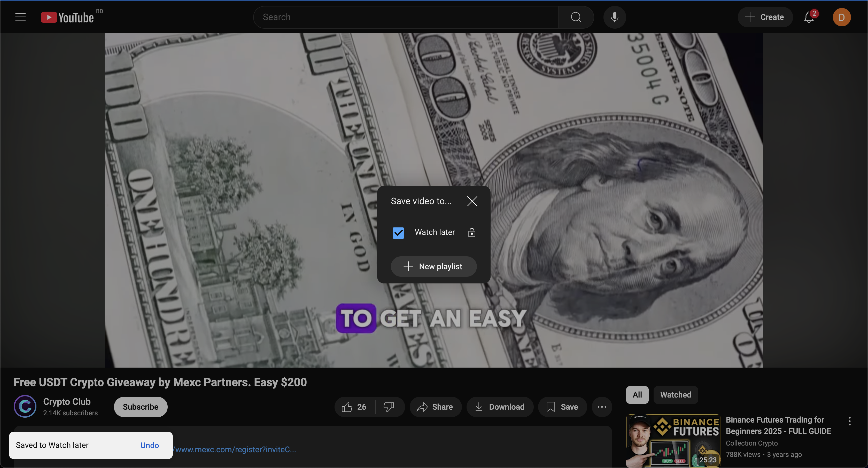Select the Watched filter chip

pos(675,395)
